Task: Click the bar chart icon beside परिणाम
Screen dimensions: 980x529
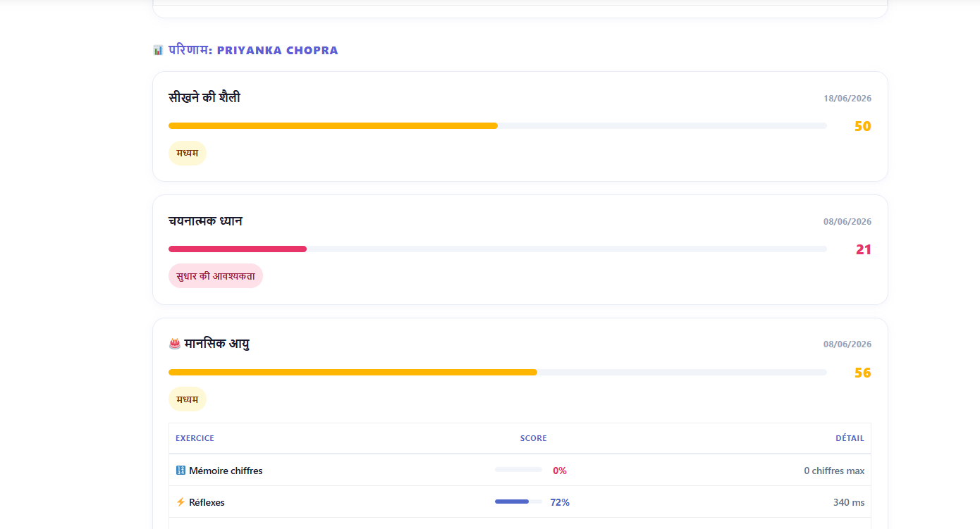Action: 158,50
